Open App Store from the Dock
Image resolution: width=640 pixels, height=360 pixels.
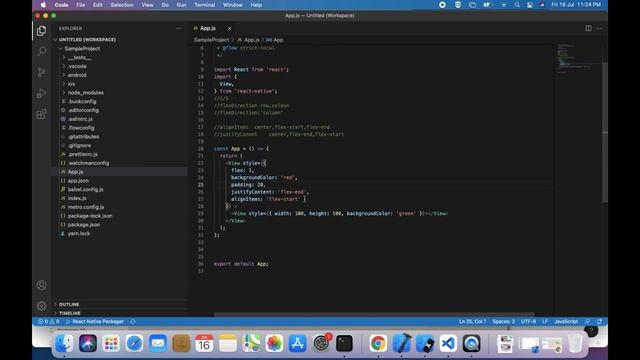click(x=298, y=343)
